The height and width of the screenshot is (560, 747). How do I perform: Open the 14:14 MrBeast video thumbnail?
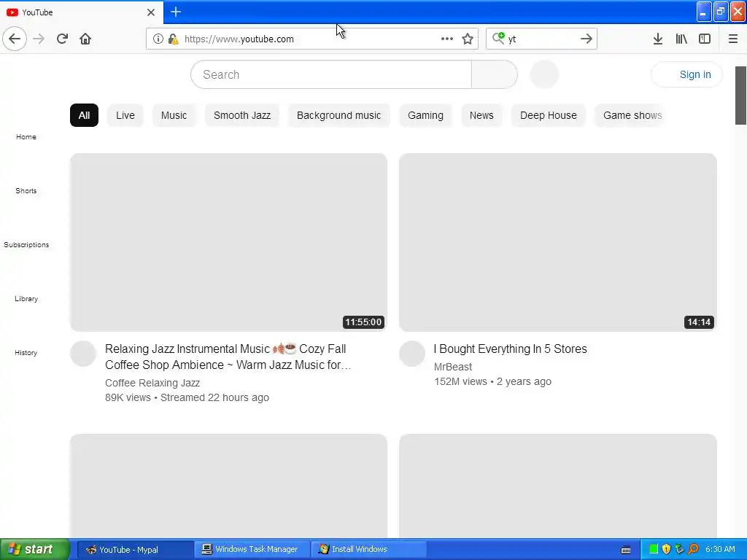pyautogui.click(x=558, y=242)
